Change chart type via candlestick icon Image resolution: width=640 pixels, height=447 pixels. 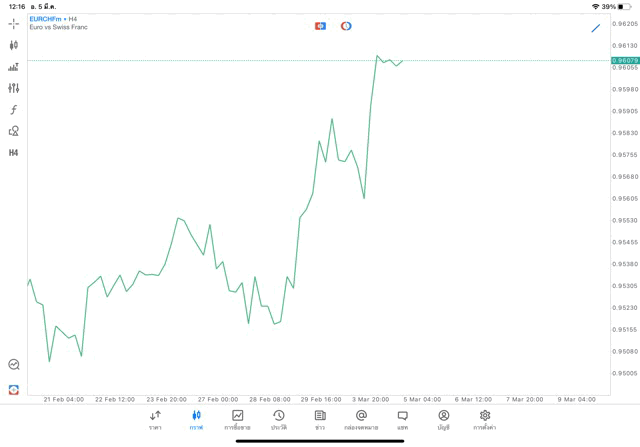click(x=14, y=45)
